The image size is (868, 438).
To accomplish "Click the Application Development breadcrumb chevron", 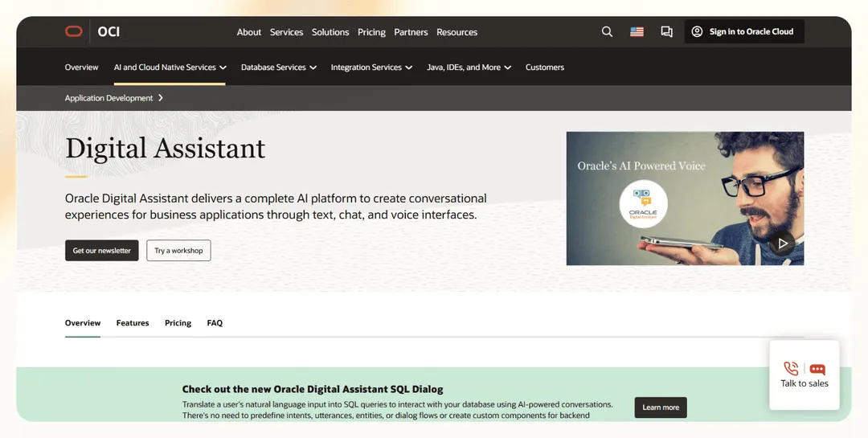I will coord(161,97).
